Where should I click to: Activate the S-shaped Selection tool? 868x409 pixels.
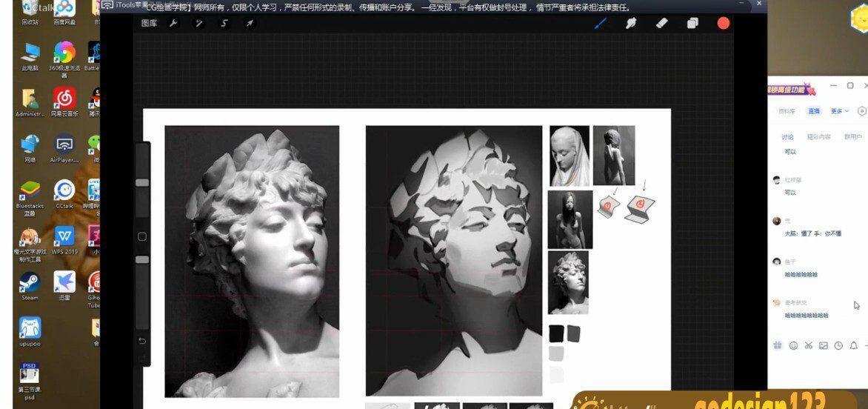pos(224,23)
